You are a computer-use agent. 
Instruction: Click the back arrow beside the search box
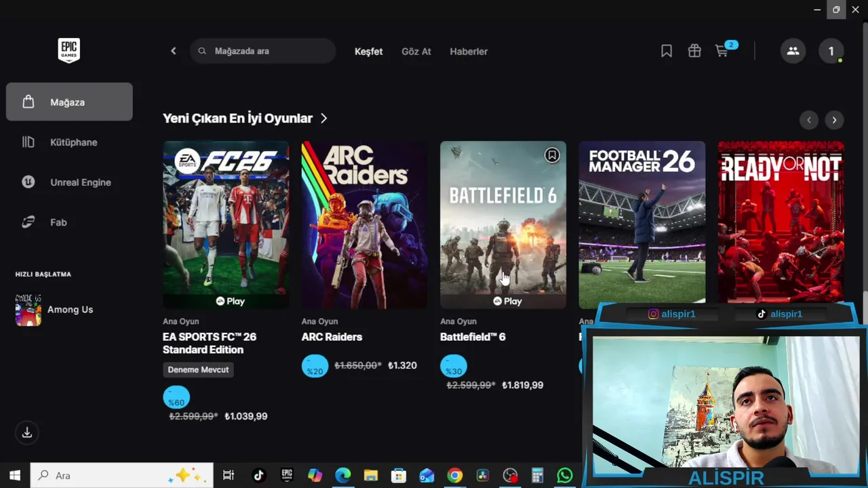coord(174,51)
